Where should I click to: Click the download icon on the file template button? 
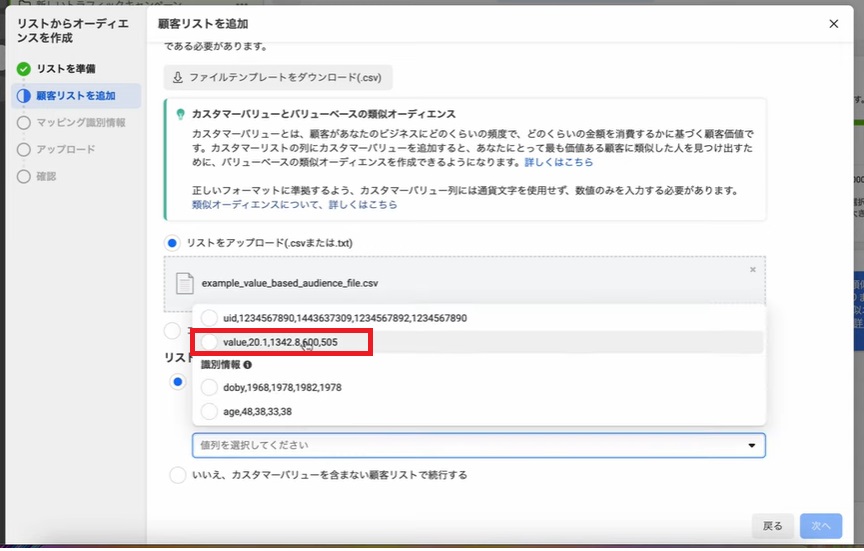pyautogui.click(x=178, y=78)
